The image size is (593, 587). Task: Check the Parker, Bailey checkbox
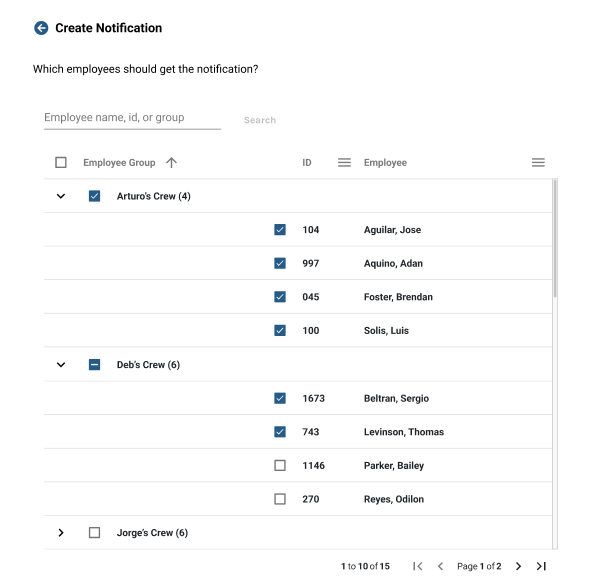tap(280, 465)
